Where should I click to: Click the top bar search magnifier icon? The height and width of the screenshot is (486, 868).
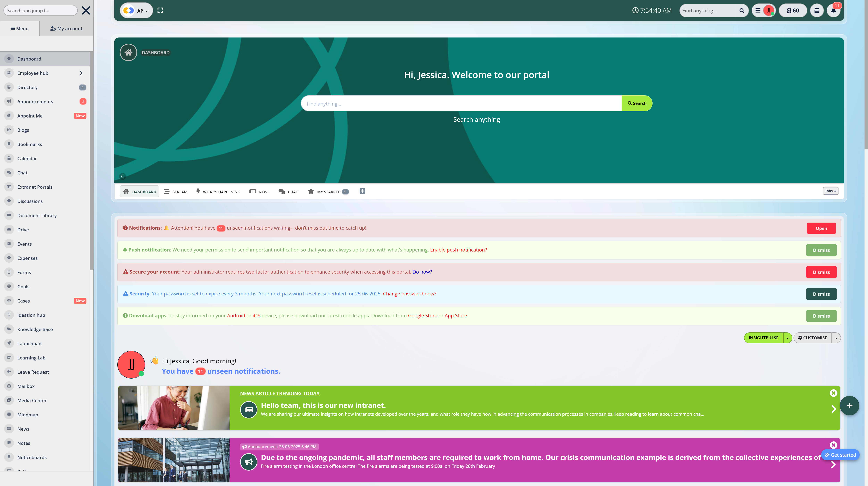click(742, 10)
